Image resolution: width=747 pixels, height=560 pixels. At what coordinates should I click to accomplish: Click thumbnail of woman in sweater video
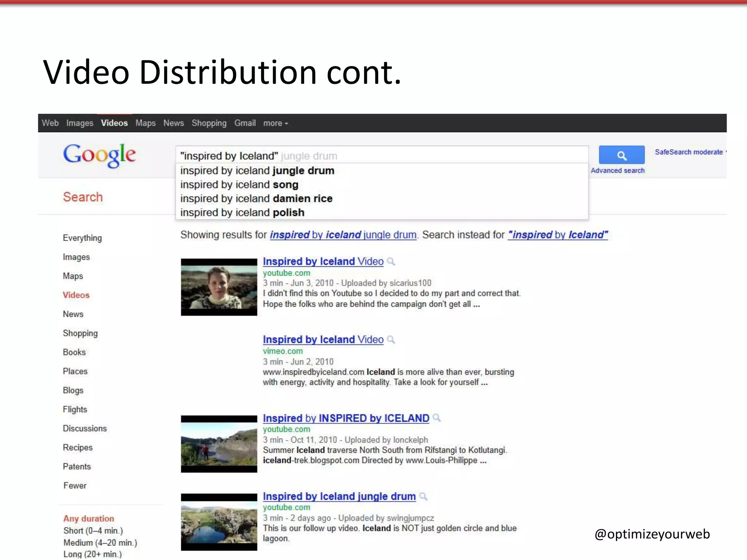(x=219, y=287)
